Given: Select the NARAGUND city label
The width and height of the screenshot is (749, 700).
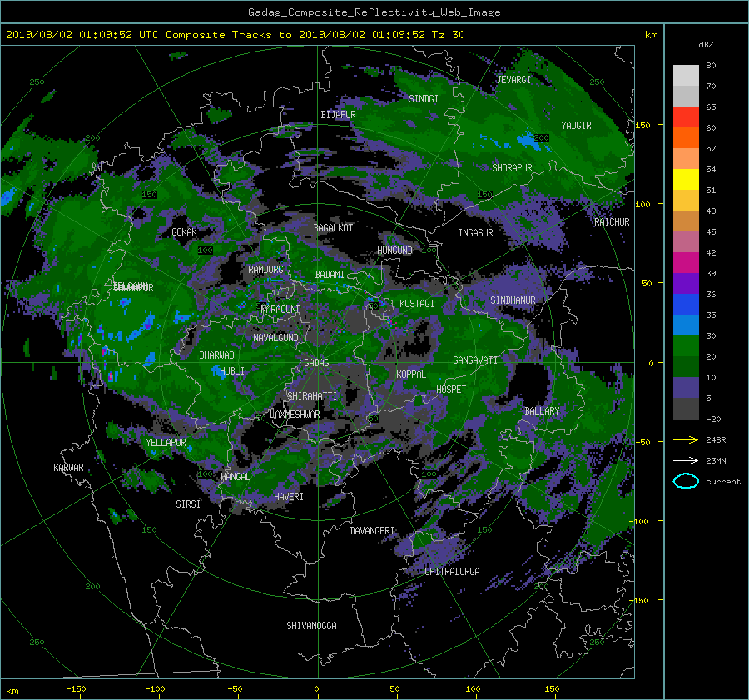Looking at the screenshot, I should click(281, 310).
